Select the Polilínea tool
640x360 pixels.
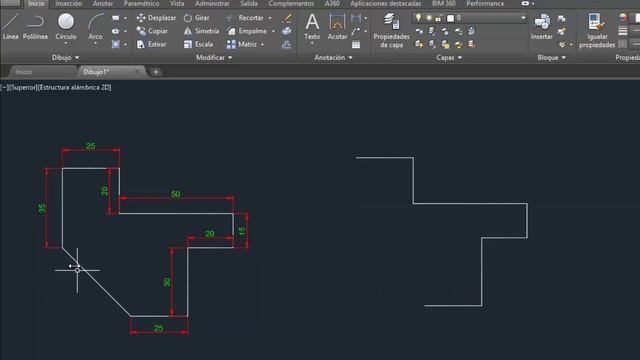click(35, 26)
